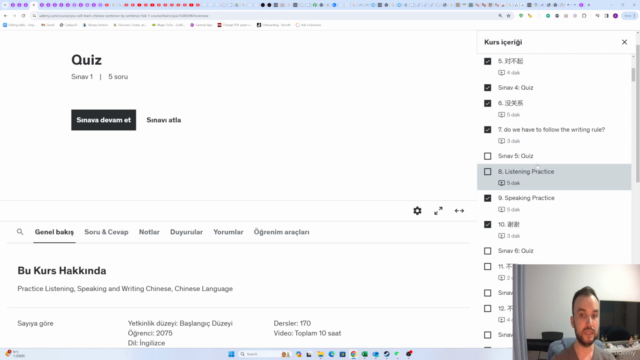Uncheck the Sınav 4: Quiz checkbox
Viewport: 640px width, 360px height.
(x=487, y=87)
